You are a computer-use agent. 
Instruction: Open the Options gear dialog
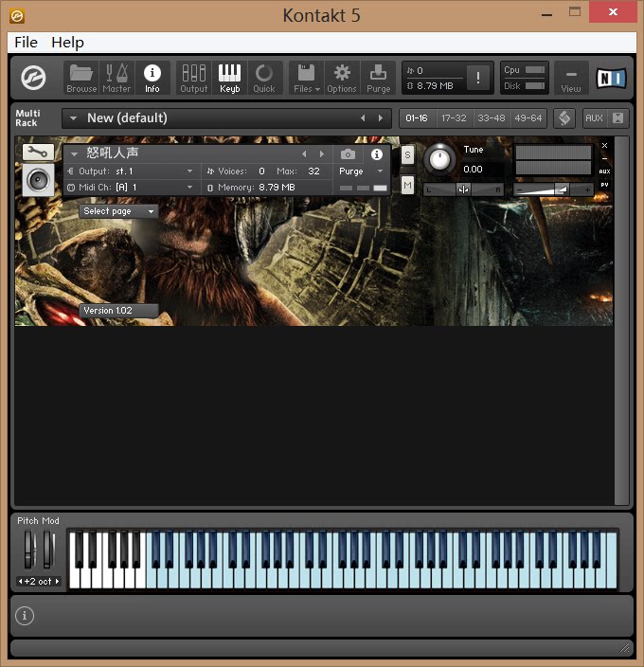tap(342, 78)
